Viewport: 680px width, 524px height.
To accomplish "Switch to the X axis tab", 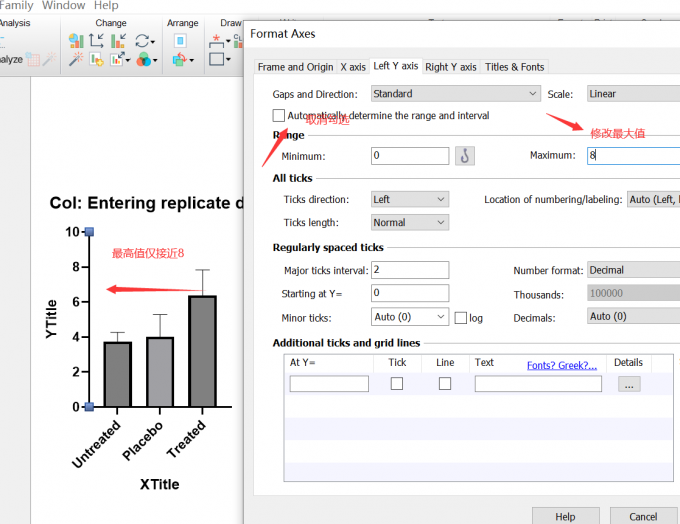I will (352, 67).
